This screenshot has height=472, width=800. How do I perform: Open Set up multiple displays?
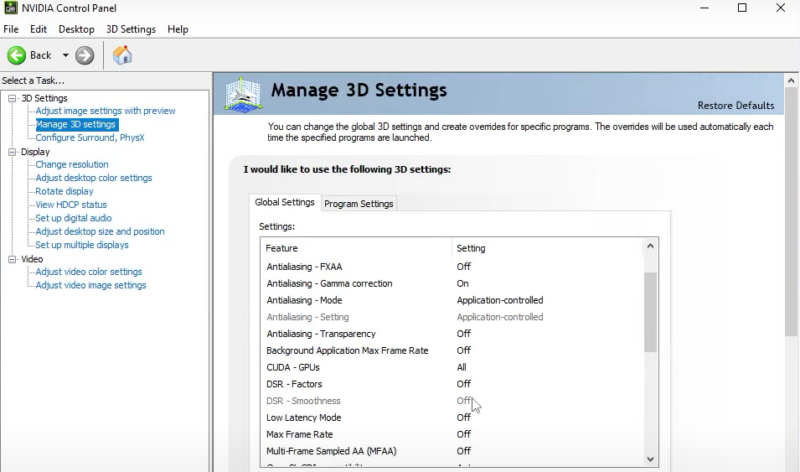(x=82, y=245)
